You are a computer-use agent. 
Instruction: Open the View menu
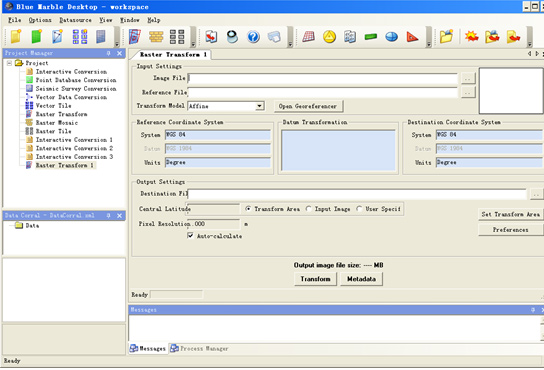(x=106, y=20)
